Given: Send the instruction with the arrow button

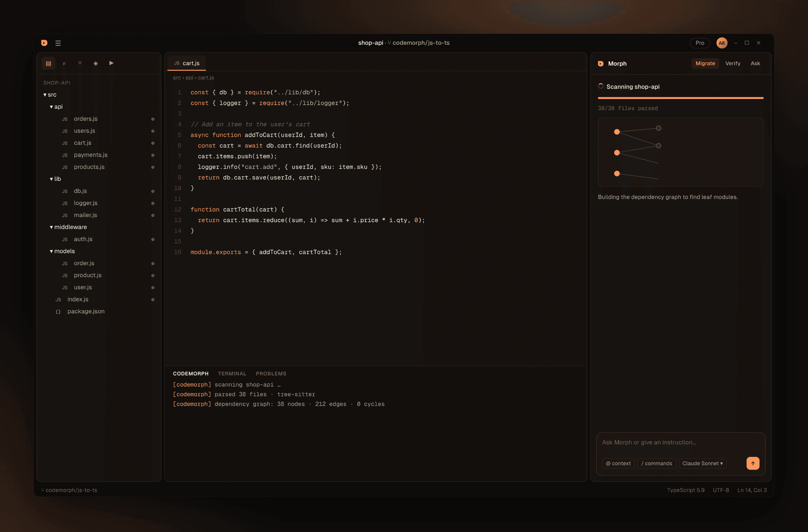Looking at the screenshot, I should tap(753, 463).
